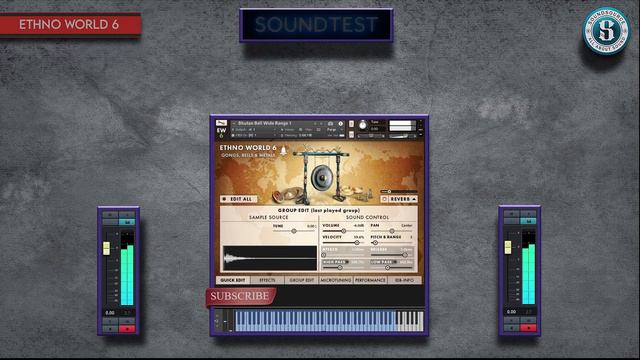Click the right channel 0.00 volume value
The width and height of the screenshot is (640, 360).
511,311
